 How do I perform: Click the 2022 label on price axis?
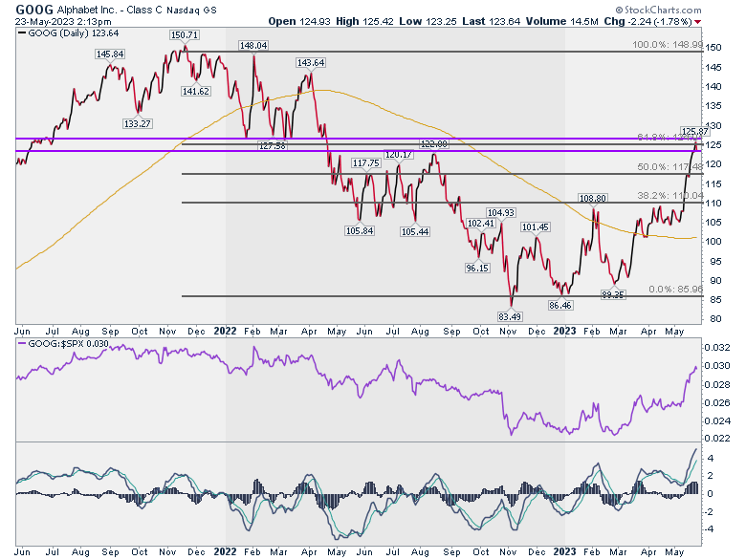(225, 331)
